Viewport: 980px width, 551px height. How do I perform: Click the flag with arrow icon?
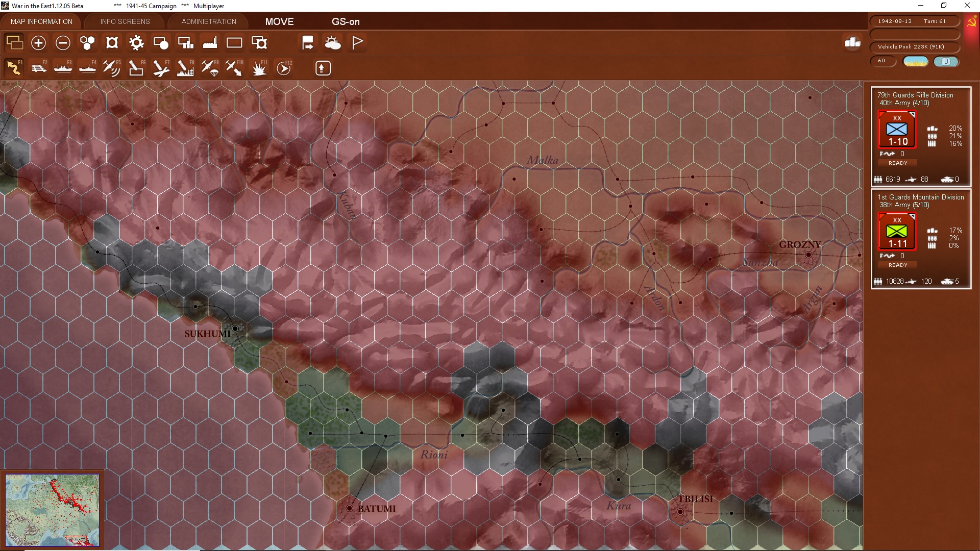click(308, 43)
